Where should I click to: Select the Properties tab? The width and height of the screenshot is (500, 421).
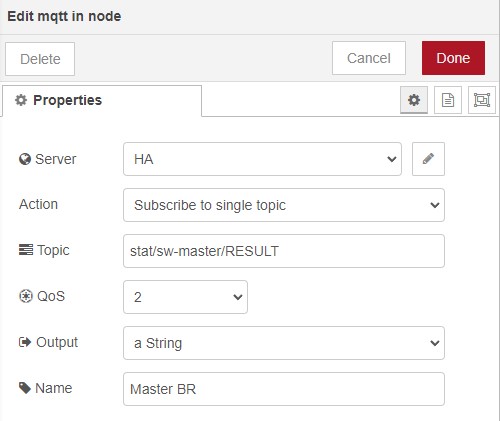102,101
